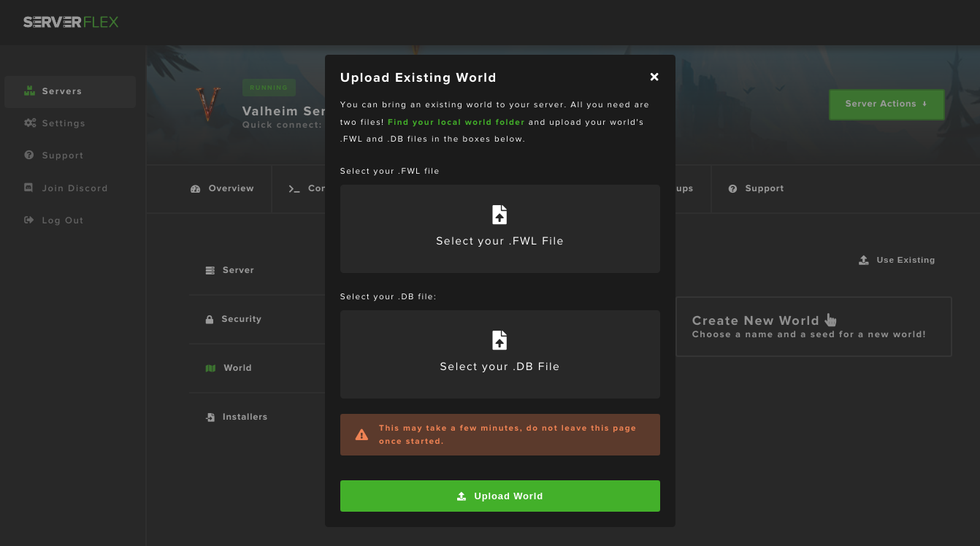Click the 'Select your .FWL file' label
This screenshot has height=546, width=980.
click(389, 171)
